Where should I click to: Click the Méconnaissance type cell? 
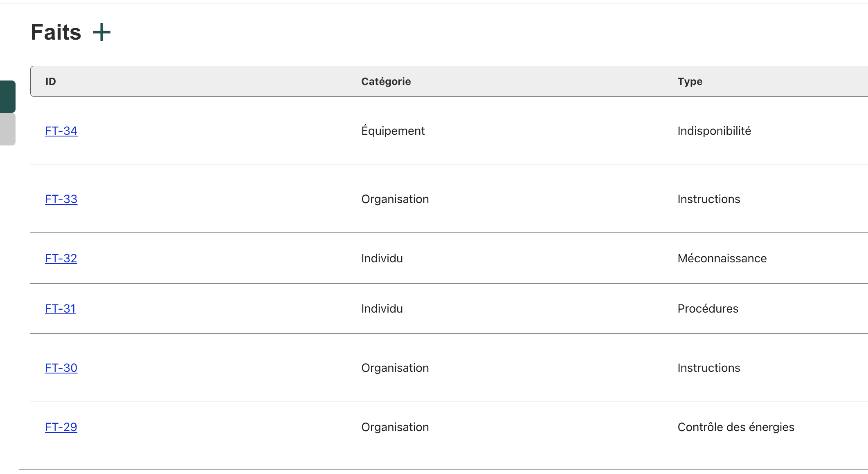tap(722, 258)
